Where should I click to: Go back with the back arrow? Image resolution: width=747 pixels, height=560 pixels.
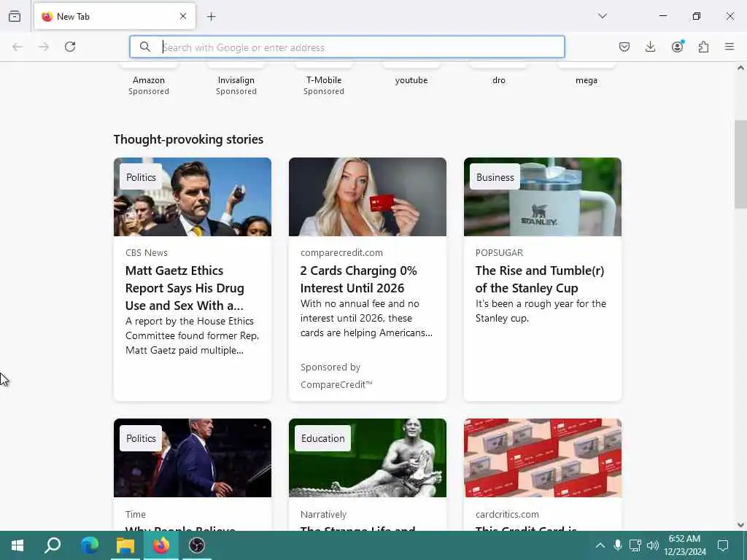(18, 47)
